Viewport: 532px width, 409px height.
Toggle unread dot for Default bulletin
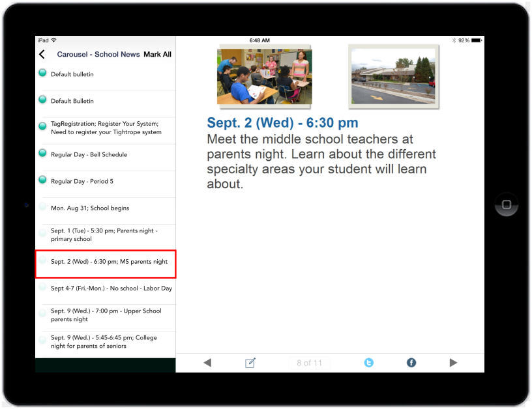[42, 73]
